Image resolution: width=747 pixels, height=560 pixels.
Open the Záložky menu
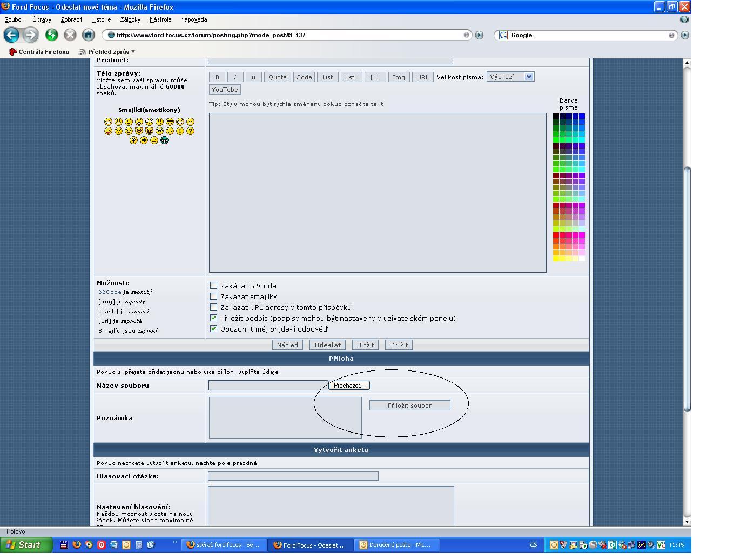[130, 19]
